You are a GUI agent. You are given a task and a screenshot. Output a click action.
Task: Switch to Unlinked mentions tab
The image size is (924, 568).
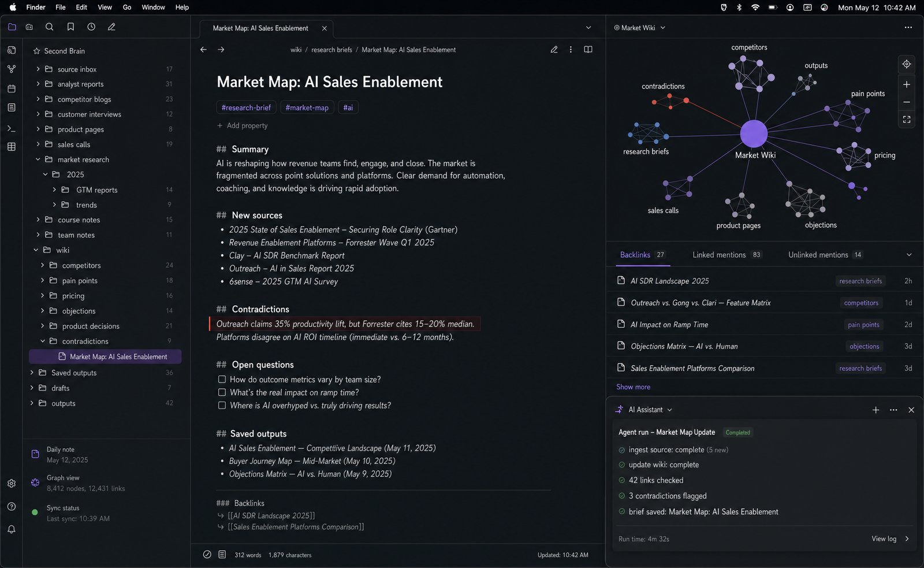(x=825, y=255)
